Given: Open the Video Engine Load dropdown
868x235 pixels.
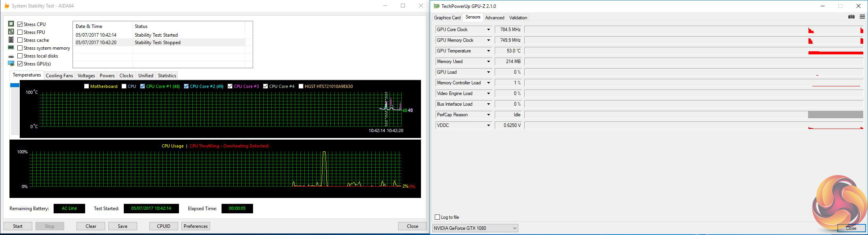Looking at the screenshot, I should point(488,93).
